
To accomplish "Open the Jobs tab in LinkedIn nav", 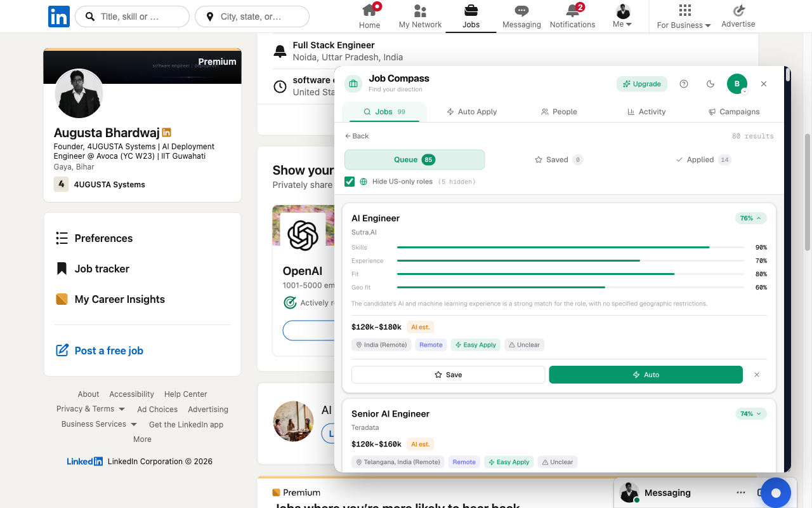I will 471,17.
